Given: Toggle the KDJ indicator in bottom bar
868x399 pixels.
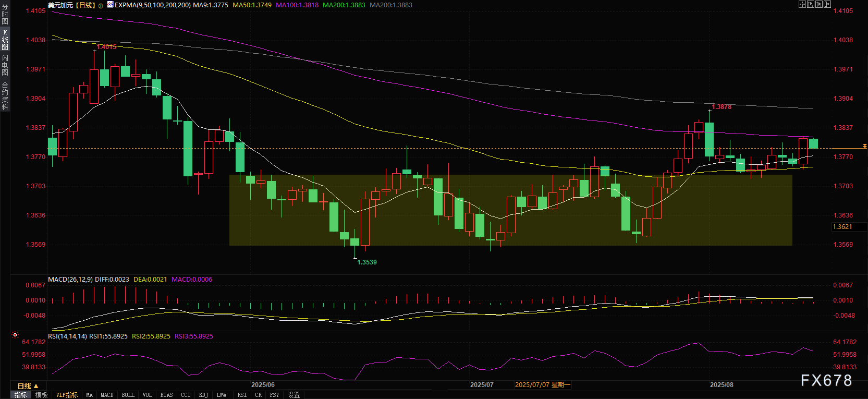Looking at the screenshot, I should (x=204, y=395).
